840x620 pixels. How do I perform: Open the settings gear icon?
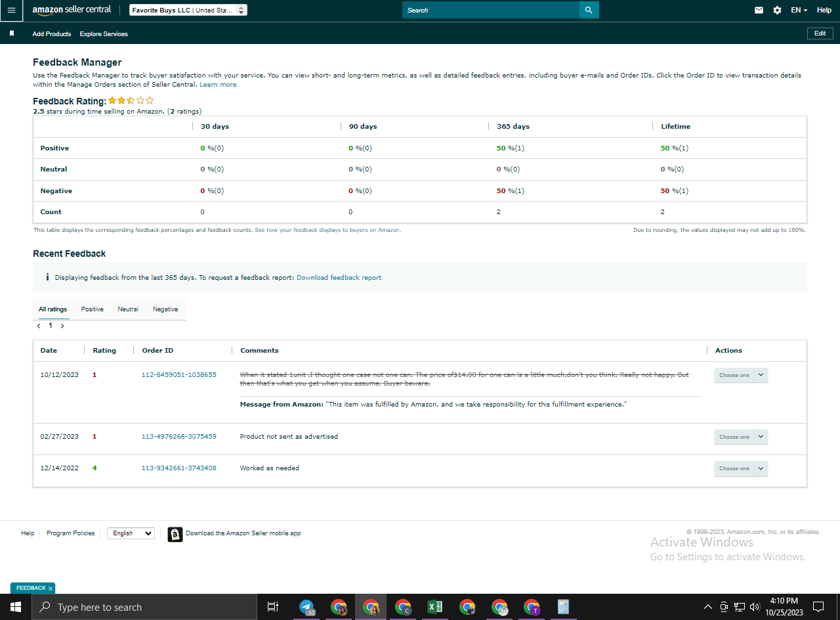(777, 10)
